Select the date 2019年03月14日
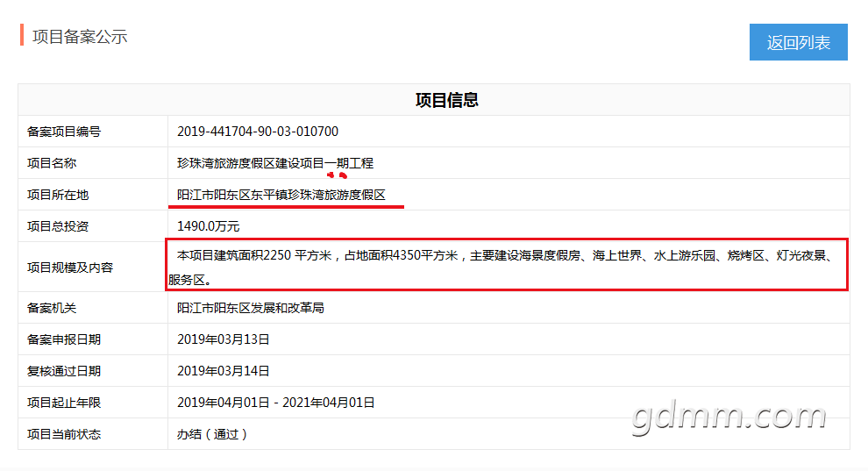This screenshot has width=868, height=471. tap(223, 371)
